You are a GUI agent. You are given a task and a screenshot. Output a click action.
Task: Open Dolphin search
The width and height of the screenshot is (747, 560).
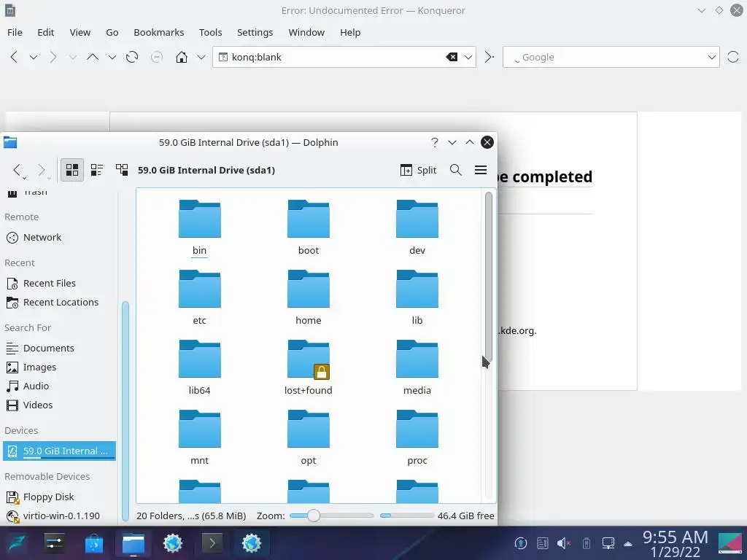(x=455, y=170)
